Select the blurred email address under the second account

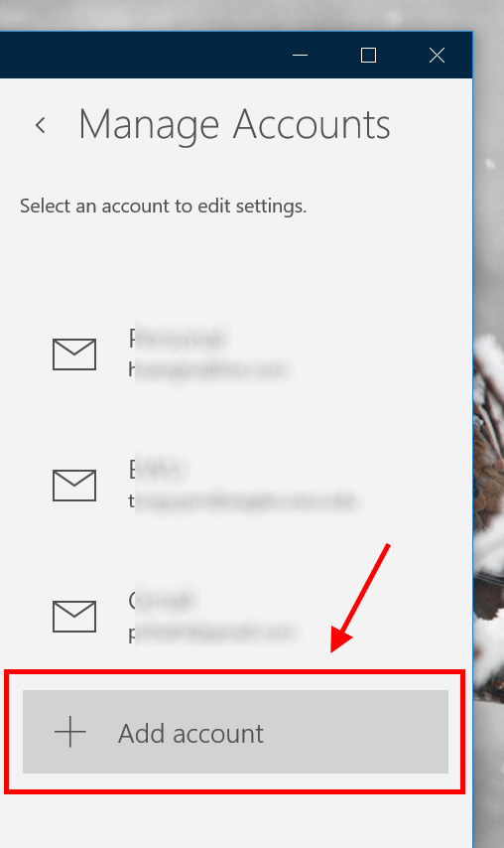click(x=242, y=500)
